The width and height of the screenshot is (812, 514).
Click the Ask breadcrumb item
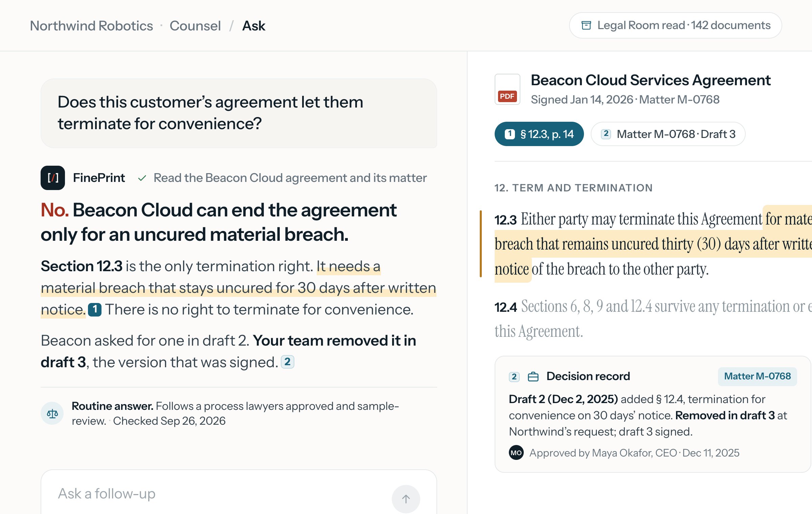[x=254, y=26]
